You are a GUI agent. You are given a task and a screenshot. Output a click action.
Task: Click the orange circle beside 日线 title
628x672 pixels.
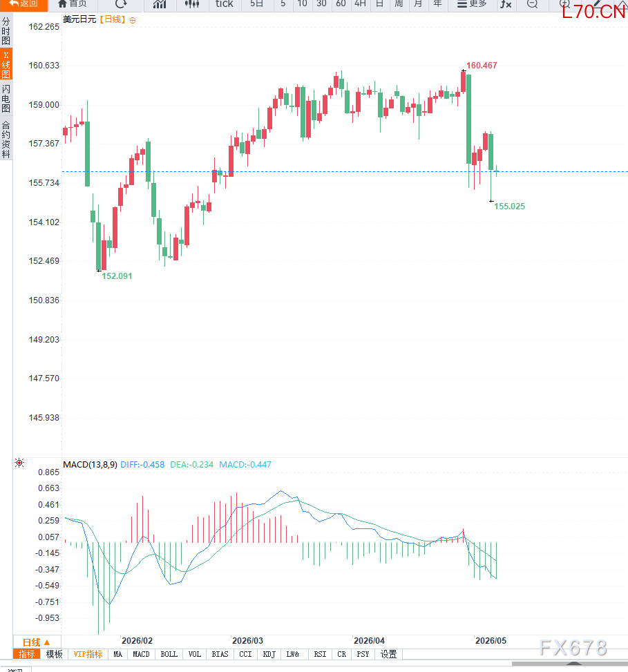click(133, 20)
